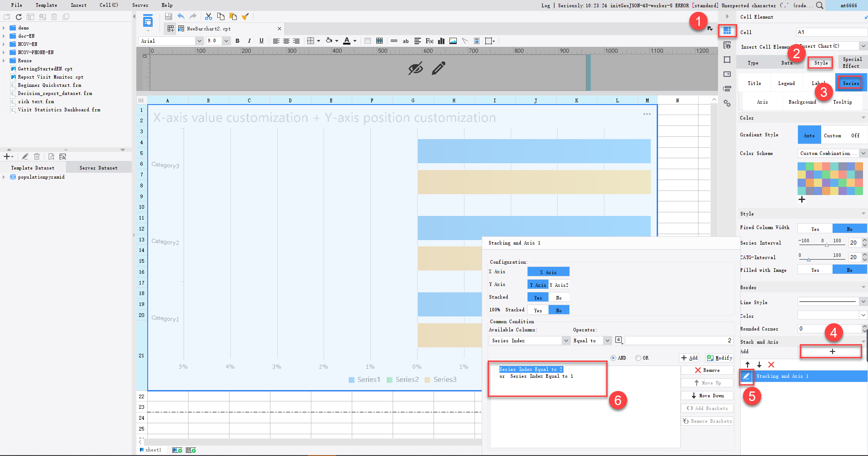Insert an image using the picture icon

[453, 41]
